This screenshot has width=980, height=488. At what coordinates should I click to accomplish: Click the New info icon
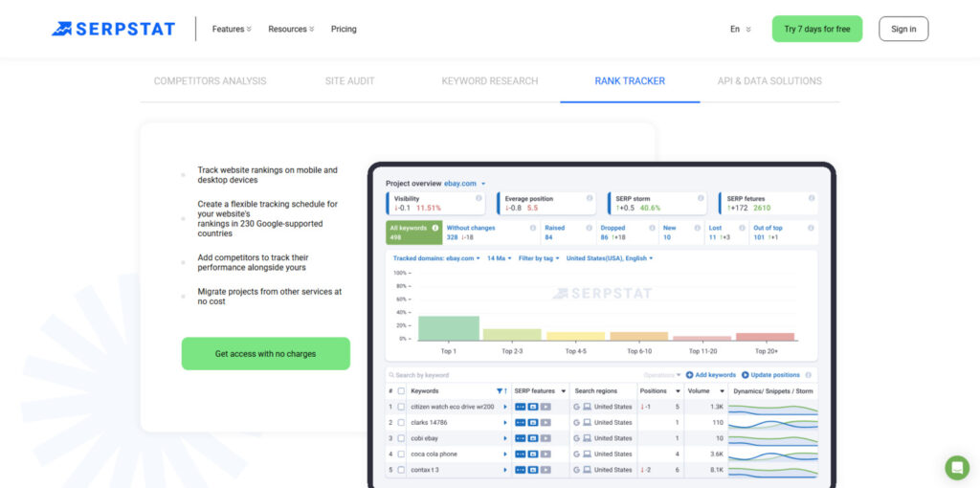pyautogui.click(x=698, y=228)
